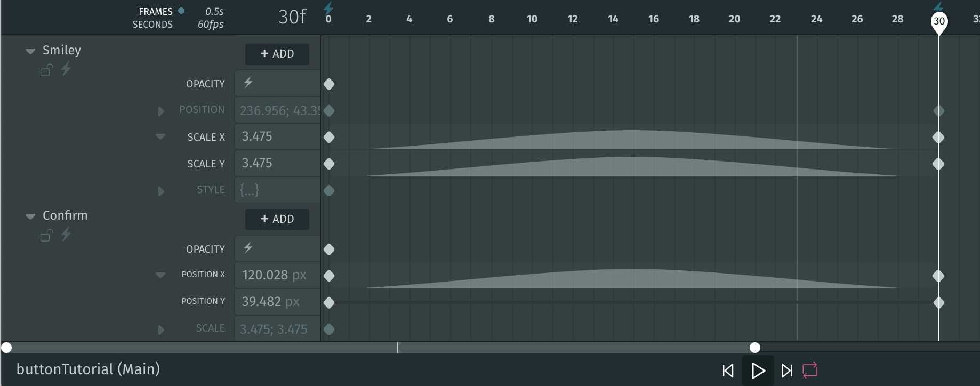This screenshot has height=386, width=980.
Task: Click the left handle of timeline range bar
Action: pyautogui.click(x=6, y=348)
